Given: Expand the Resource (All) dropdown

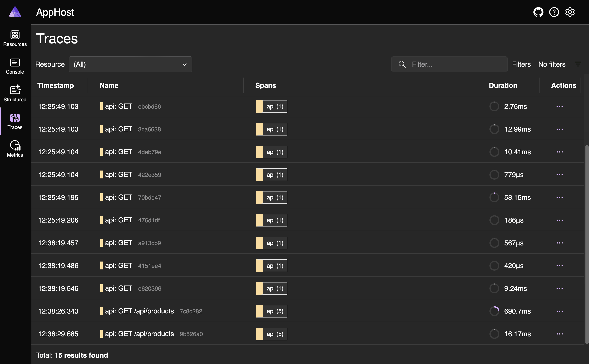Looking at the screenshot, I should (130, 64).
